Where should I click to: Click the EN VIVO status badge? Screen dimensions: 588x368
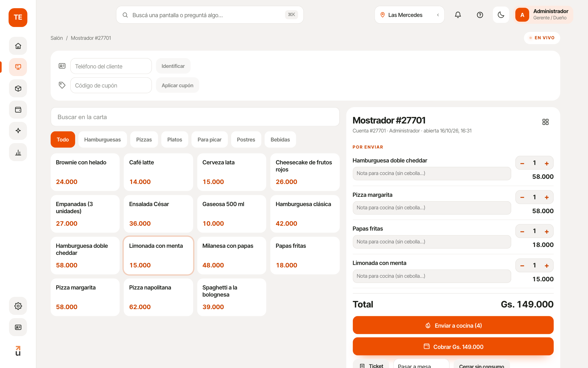pyautogui.click(x=542, y=38)
